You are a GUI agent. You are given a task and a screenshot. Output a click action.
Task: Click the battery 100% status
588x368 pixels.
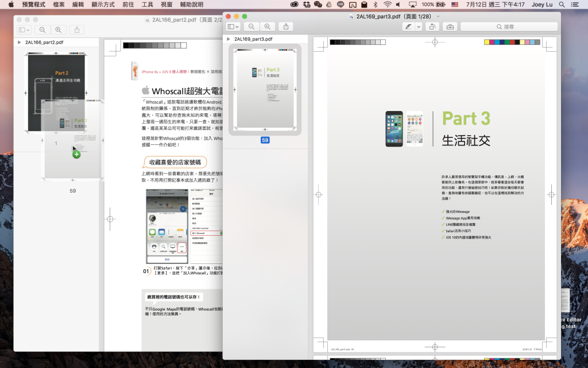434,5
